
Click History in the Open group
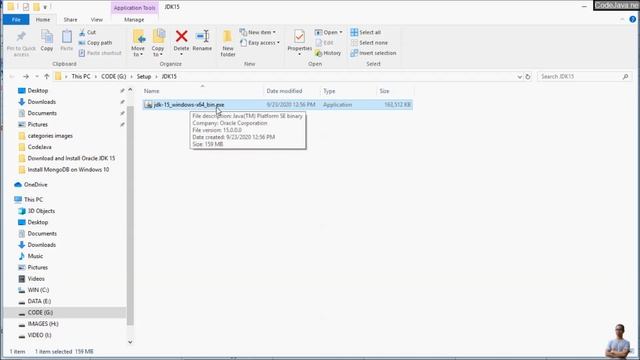click(x=328, y=53)
